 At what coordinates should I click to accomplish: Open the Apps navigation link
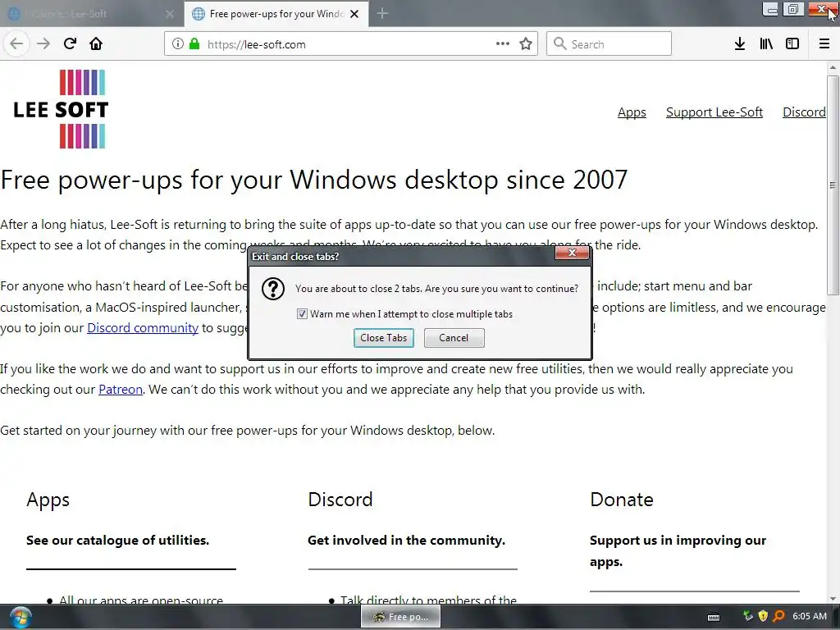(632, 112)
